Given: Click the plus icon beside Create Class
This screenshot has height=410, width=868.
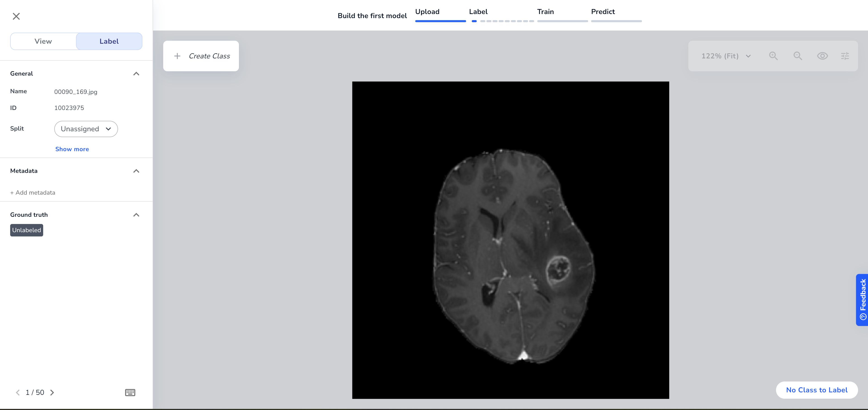Looking at the screenshot, I should click(x=177, y=56).
